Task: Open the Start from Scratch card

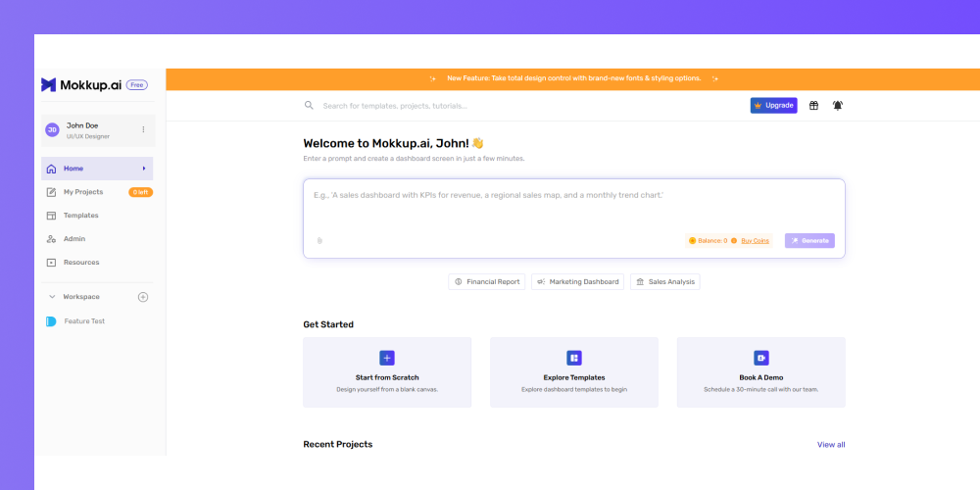Action: (x=387, y=372)
